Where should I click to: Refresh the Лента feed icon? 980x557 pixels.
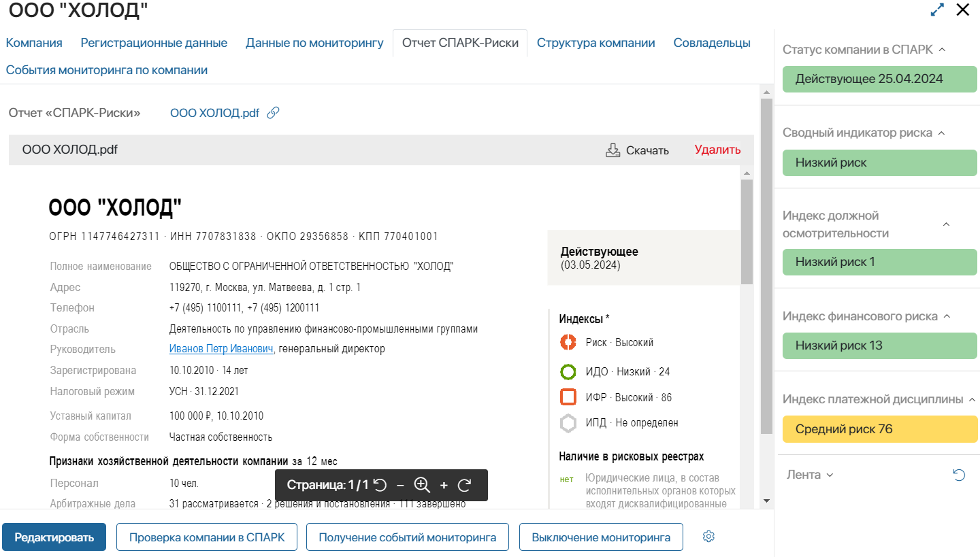pos(959,475)
